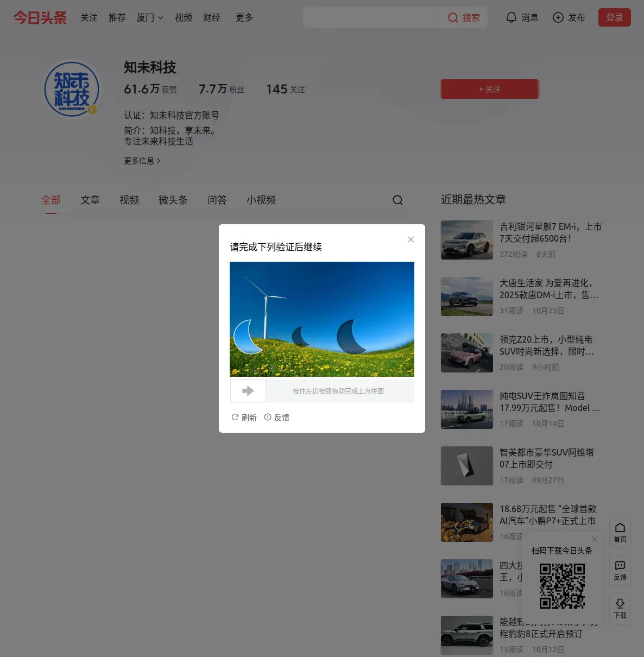644x657 pixels.
Task: Search within the profile feed magnifier
Action: (397, 200)
